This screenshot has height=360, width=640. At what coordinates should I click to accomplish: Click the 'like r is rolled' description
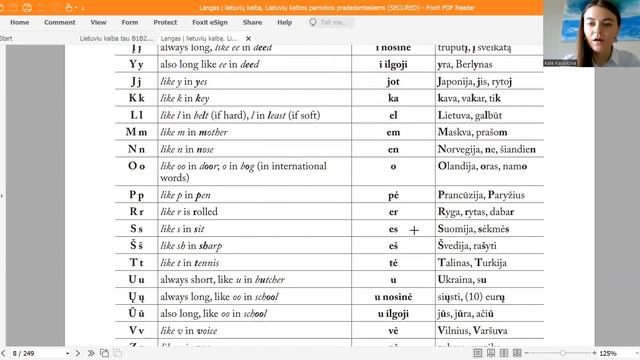(189, 212)
